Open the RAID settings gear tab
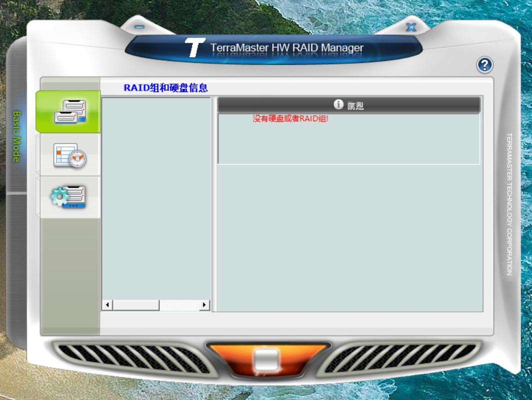Screen dimensions: 532x400 tap(69, 197)
